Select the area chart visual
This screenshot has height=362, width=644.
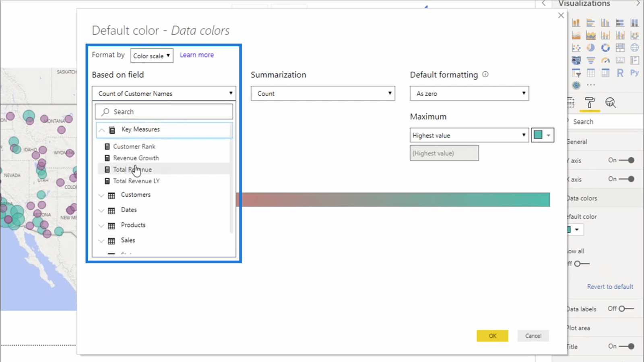pyautogui.click(x=576, y=35)
